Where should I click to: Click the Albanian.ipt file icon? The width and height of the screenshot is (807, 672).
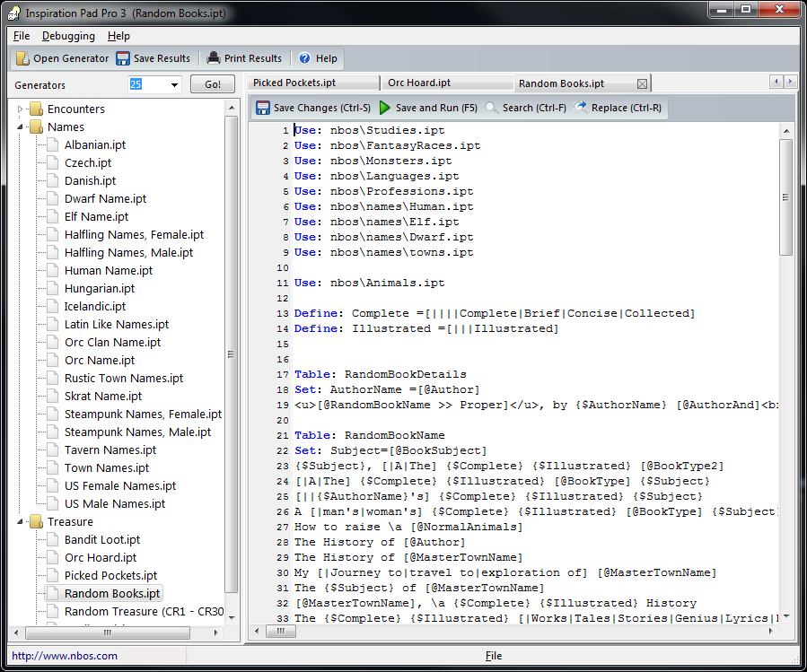tap(52, 145)
